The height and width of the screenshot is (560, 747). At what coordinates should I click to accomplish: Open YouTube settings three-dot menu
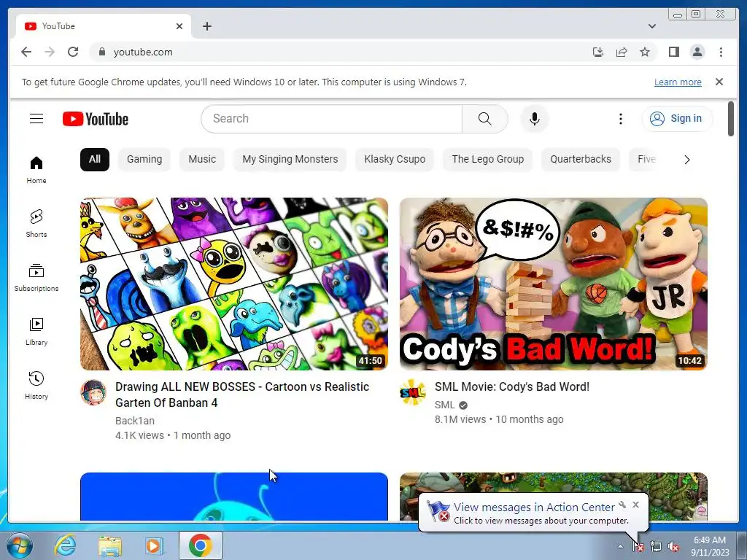pyautogui.click(x=620, y=119)
